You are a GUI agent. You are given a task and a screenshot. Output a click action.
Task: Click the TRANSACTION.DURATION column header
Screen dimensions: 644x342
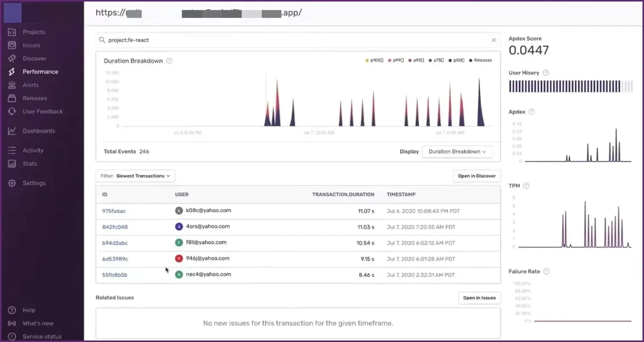tap(343, 195)
